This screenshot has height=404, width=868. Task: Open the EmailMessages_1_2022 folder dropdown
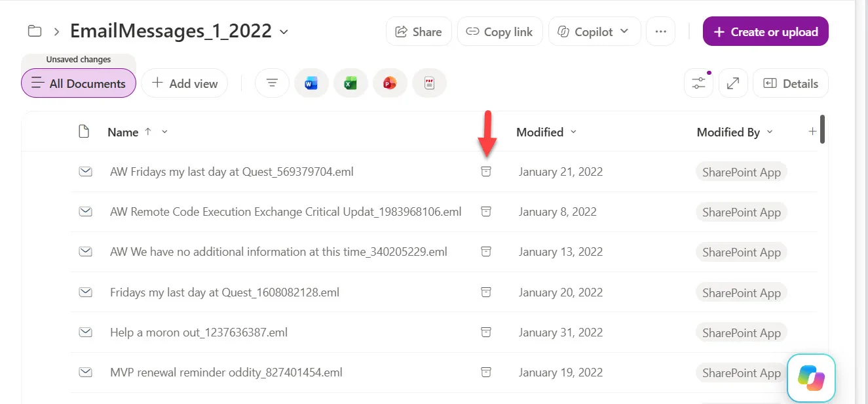click(284, 31)
